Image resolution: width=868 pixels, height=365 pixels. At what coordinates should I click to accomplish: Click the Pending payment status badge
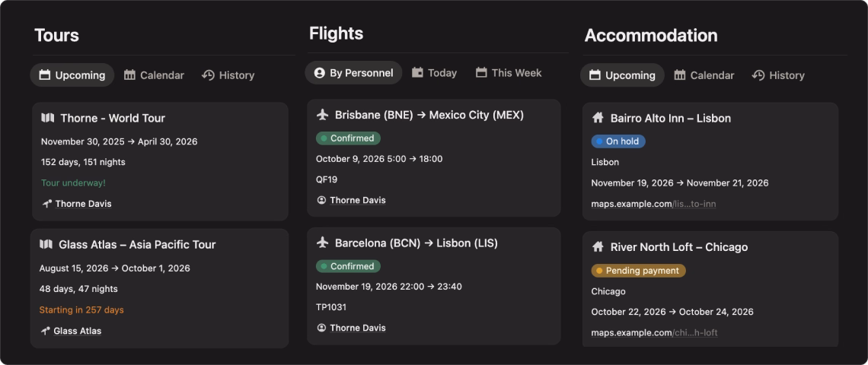[x=638, y=271]
